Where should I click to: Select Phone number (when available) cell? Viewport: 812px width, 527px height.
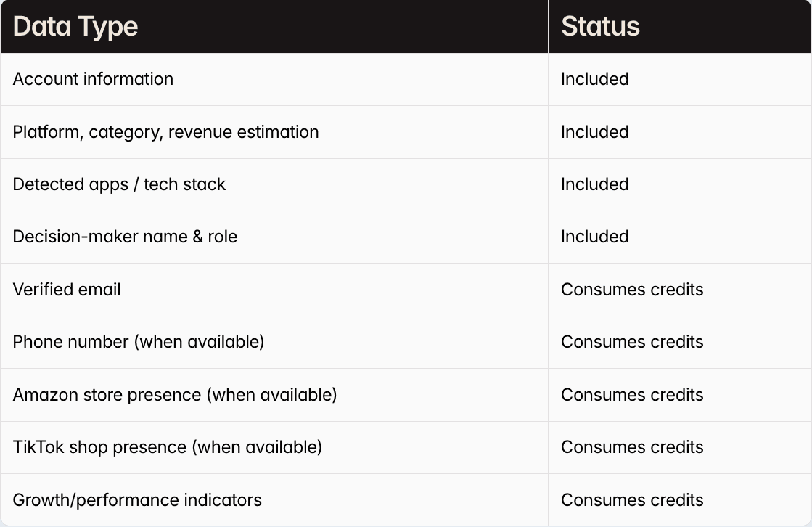138,342
